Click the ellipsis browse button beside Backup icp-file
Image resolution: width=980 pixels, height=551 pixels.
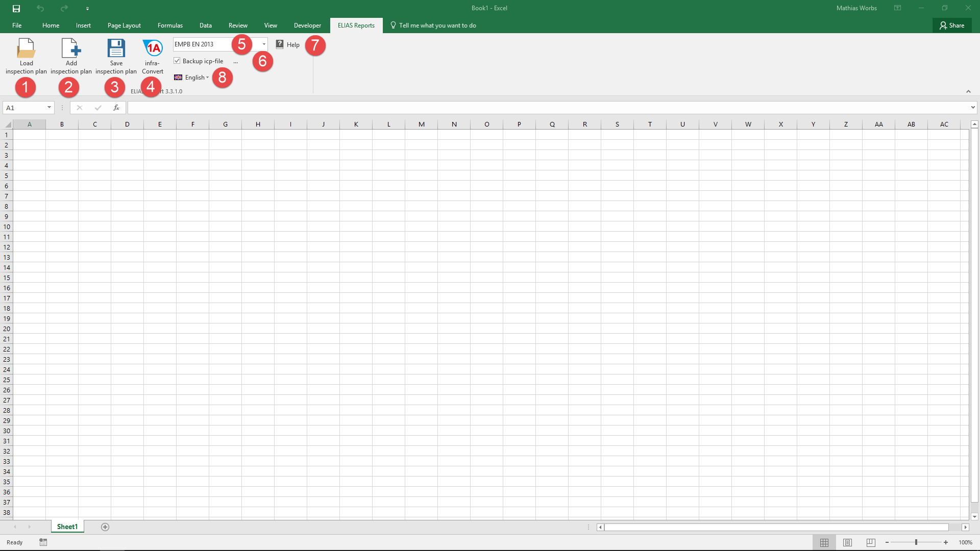click(235, 61)
